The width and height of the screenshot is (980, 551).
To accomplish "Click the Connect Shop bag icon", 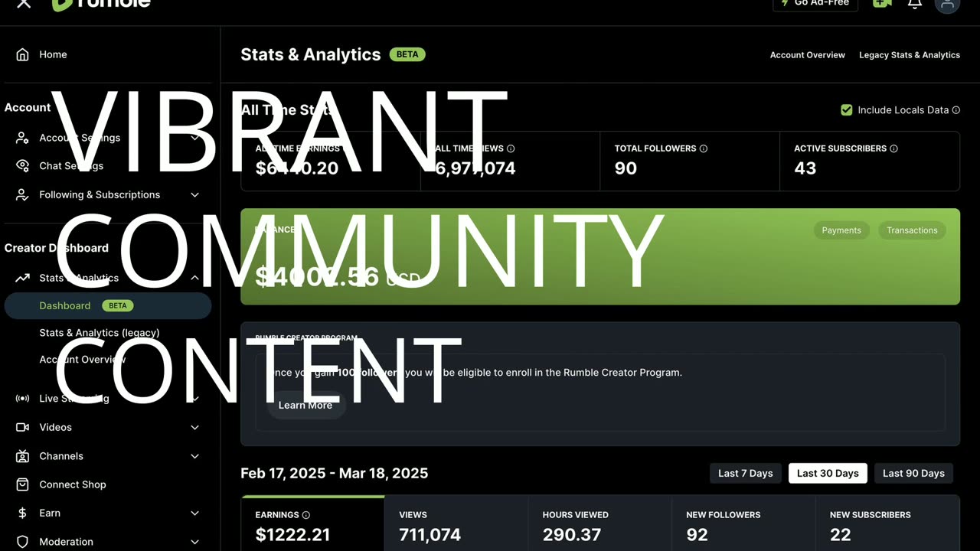I will pos(23,484).
